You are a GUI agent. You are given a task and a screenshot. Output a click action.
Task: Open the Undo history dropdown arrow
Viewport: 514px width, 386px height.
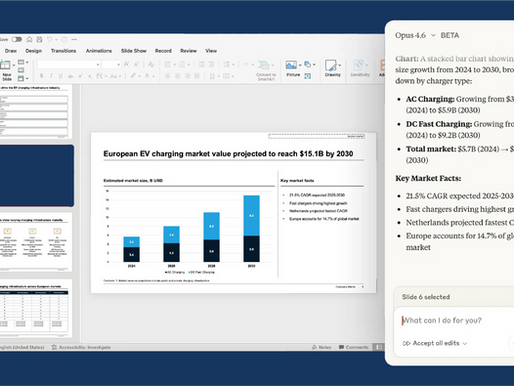click(56, 40)
